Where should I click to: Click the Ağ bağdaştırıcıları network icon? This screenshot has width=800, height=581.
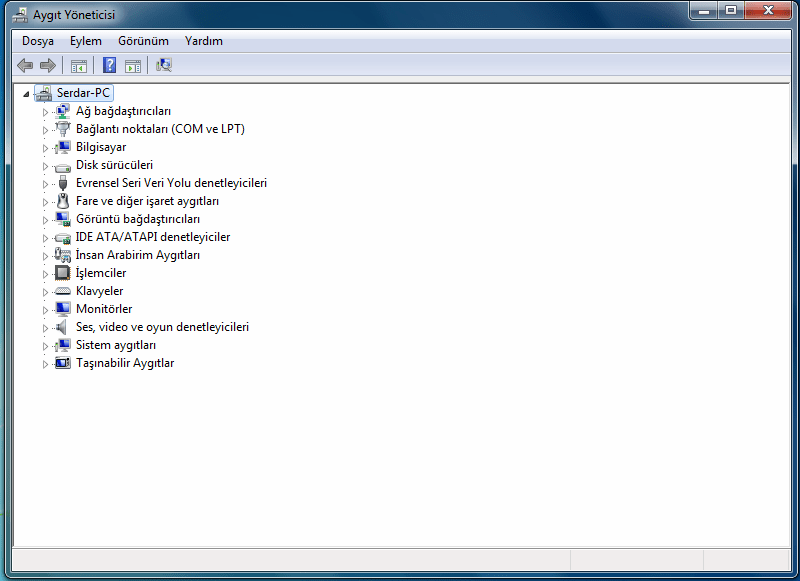(x=63, y=111)
